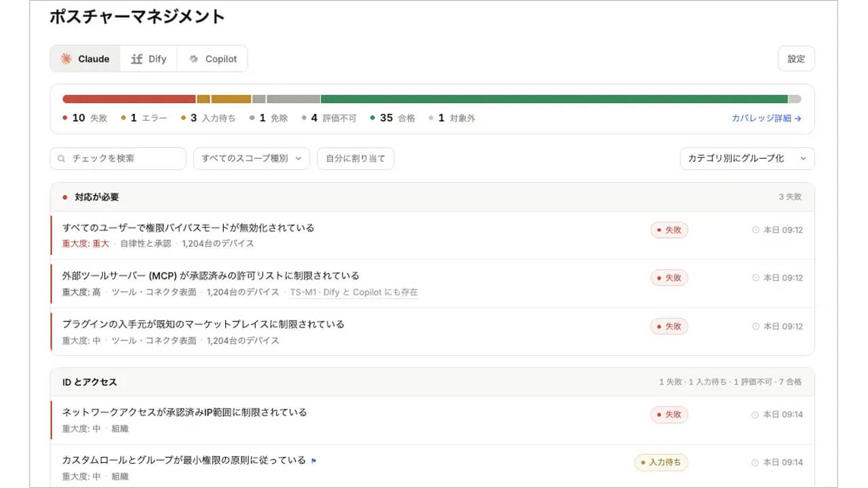Viewport: 868px width, 488px height.
Task: Click the 入力待ち status badge
Action: 661,463
